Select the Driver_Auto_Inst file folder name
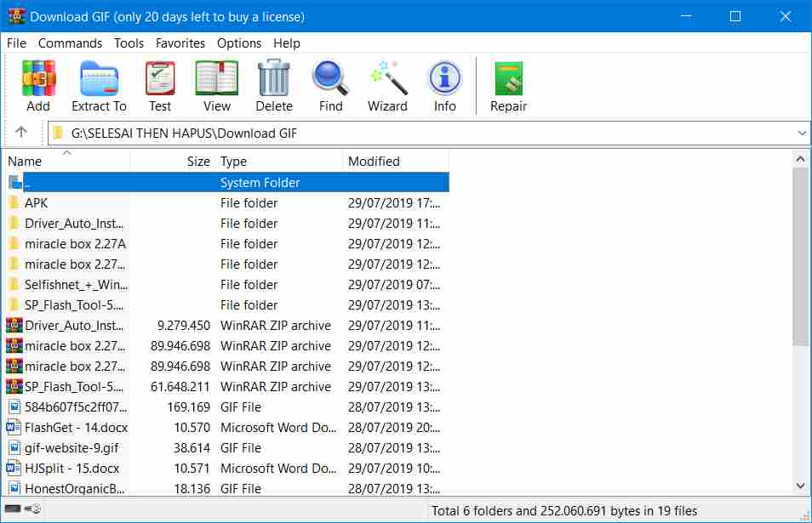812x523 pixels. click(x=74, y=224)
